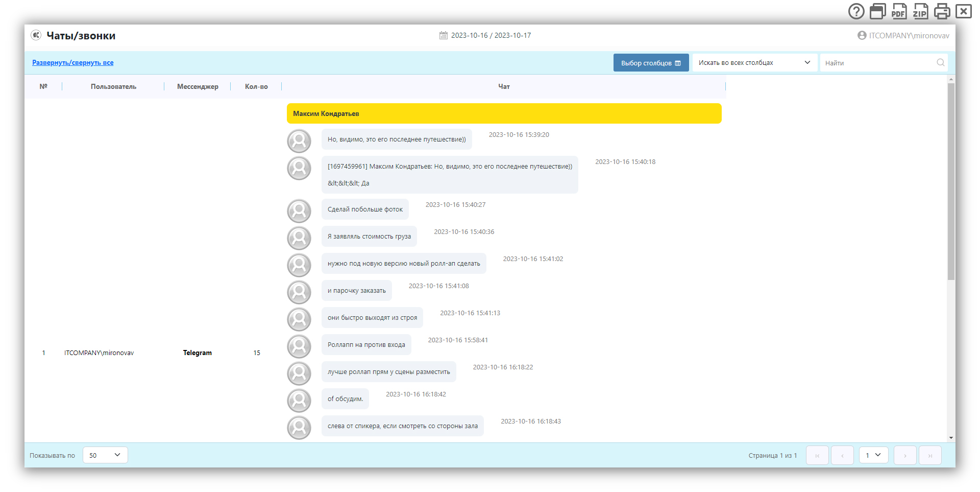Viewport: 980px width, 492px height.
Task: Click the calendar date range icon
Action: click(443, 35)
